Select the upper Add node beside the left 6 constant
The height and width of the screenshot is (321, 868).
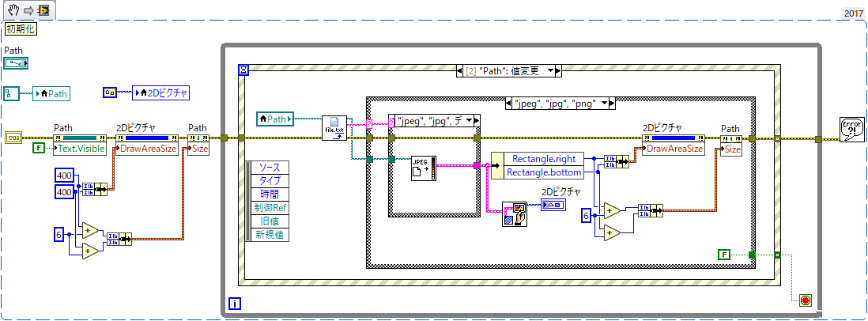click(89, 230)
